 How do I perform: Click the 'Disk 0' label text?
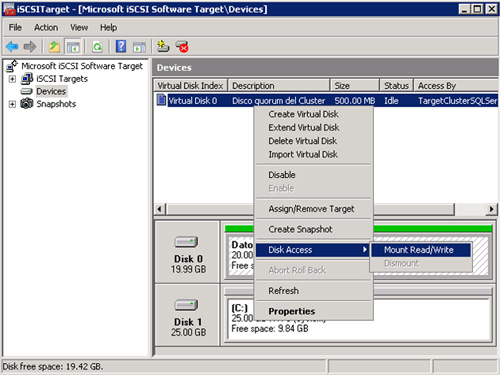point(188,259)
